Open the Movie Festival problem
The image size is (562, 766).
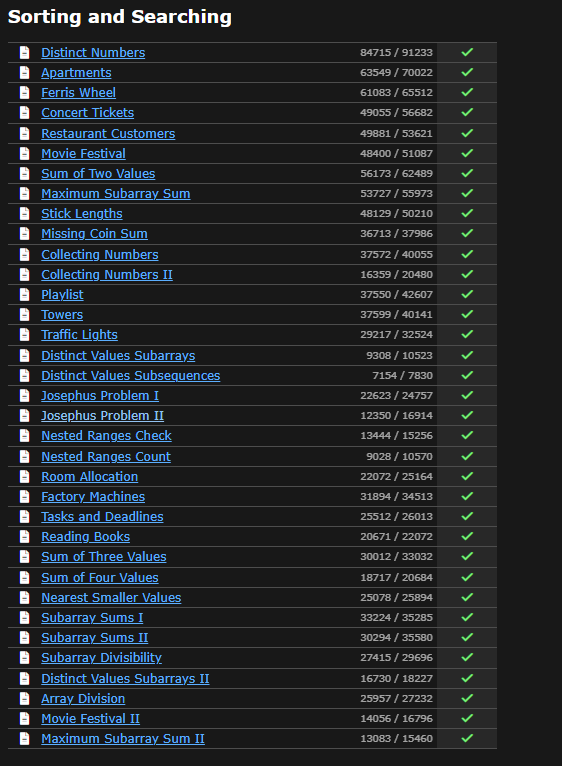click(x=83, y=154)
